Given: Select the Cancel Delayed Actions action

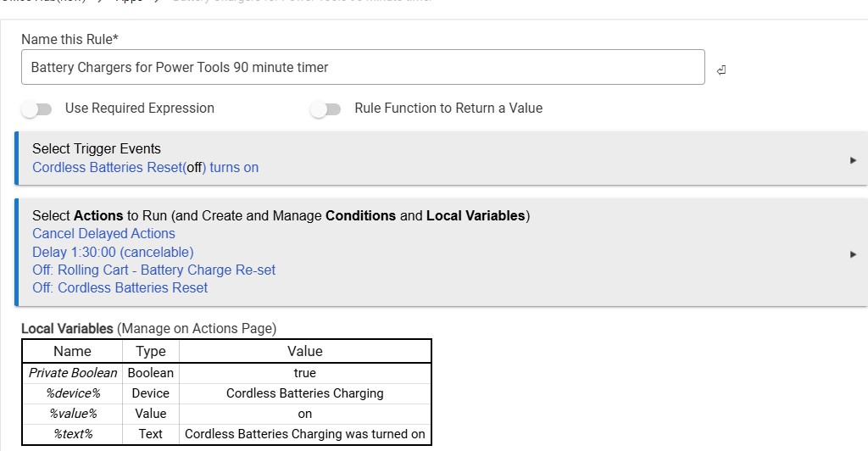Looking at the screenshot, I should (x=103, y=233).
